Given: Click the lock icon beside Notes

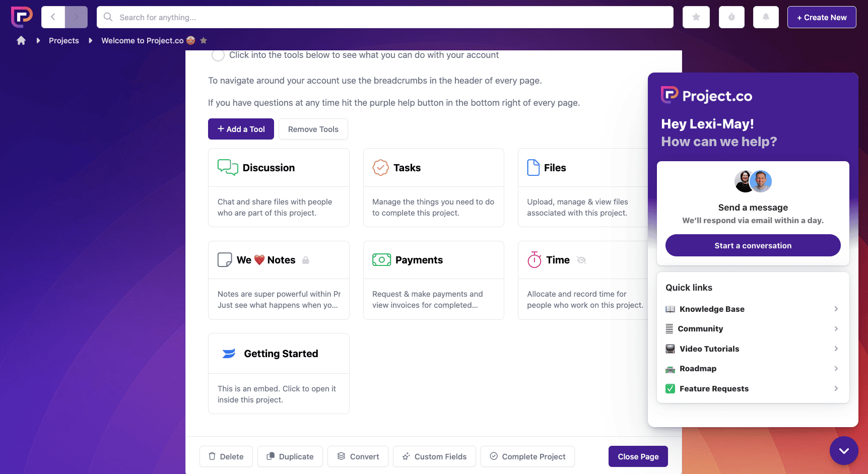Looking at the screenshot, I should 305,260.
